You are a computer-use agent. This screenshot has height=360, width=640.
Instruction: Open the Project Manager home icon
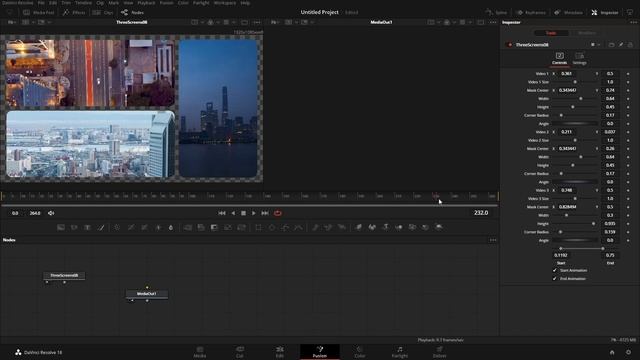tap(612, 352)
